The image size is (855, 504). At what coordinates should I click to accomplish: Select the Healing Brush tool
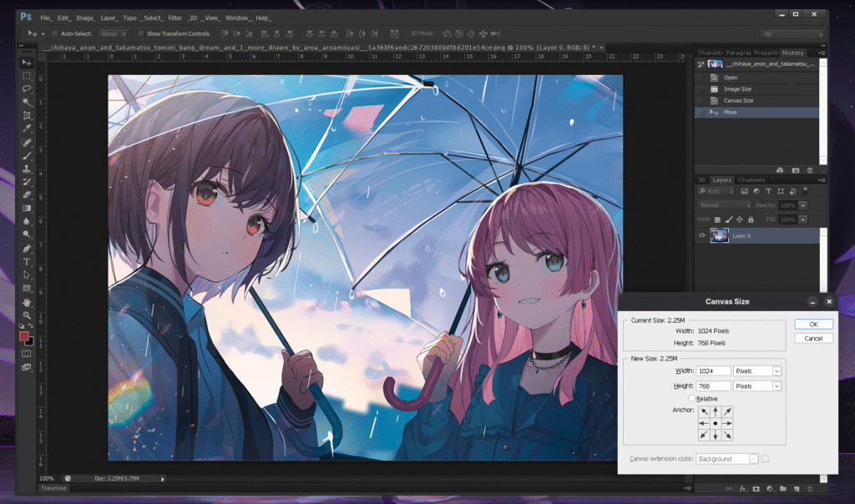[26, 142]
